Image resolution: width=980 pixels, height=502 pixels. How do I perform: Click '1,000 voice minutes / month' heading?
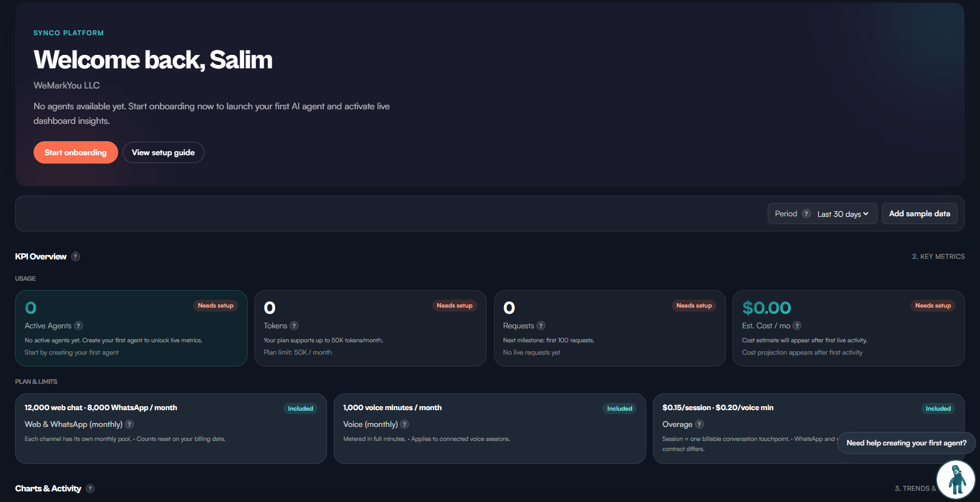point(393,407)
